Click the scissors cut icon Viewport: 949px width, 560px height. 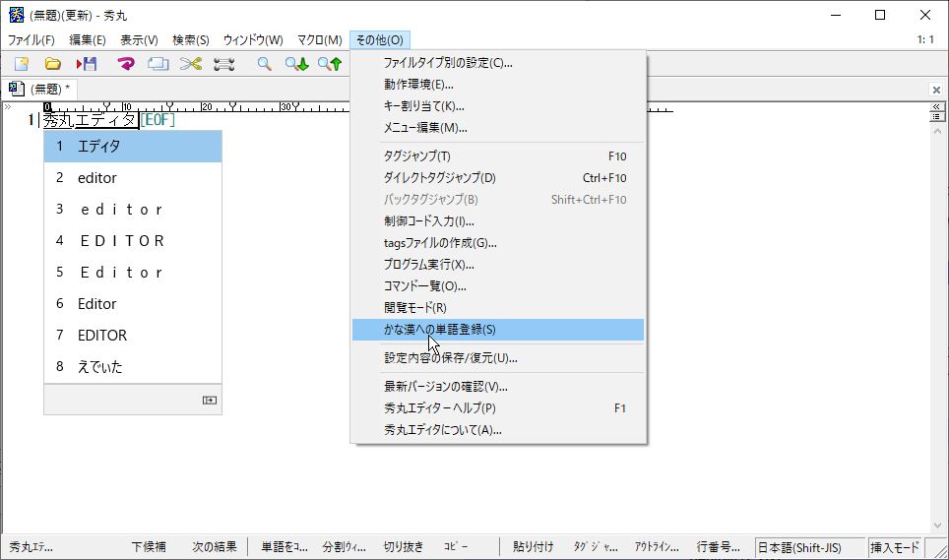pyautogui.click(x=191, y=64)
